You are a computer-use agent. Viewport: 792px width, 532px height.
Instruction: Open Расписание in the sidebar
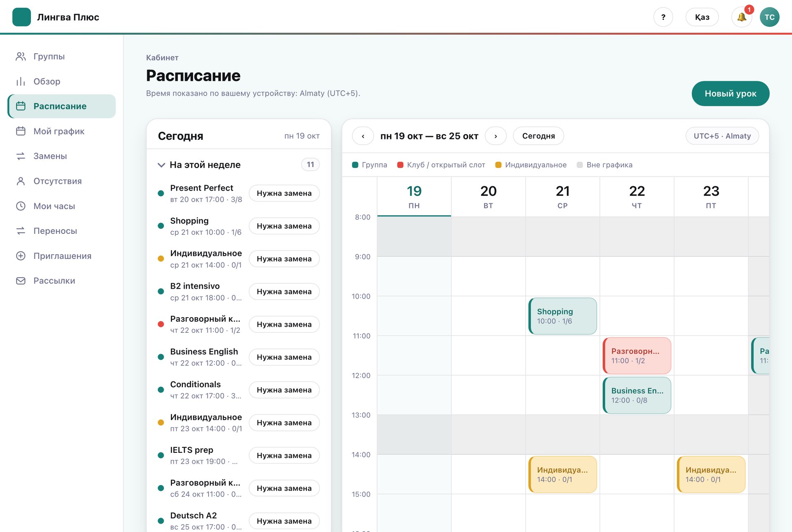click(x=62, y=106)
